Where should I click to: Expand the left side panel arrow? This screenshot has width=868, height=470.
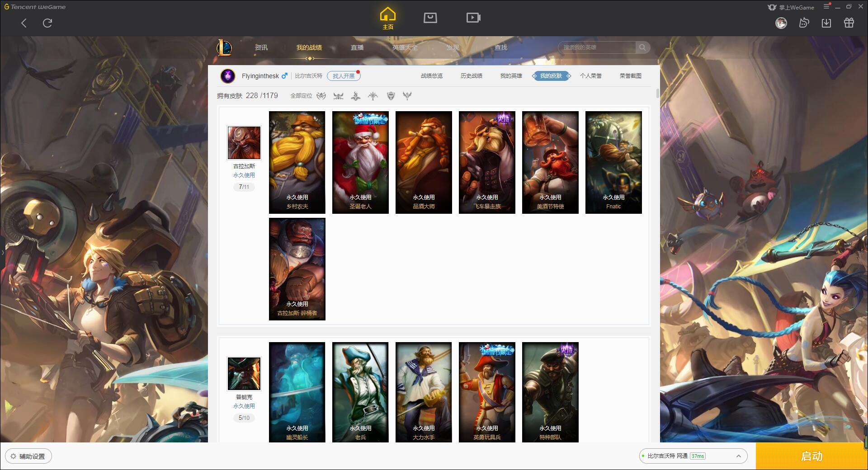click(x=2, y=252)
